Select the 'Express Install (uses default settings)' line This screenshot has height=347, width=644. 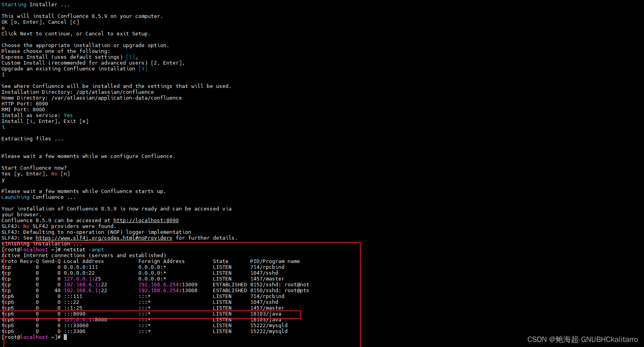click(x=70, y=57)
